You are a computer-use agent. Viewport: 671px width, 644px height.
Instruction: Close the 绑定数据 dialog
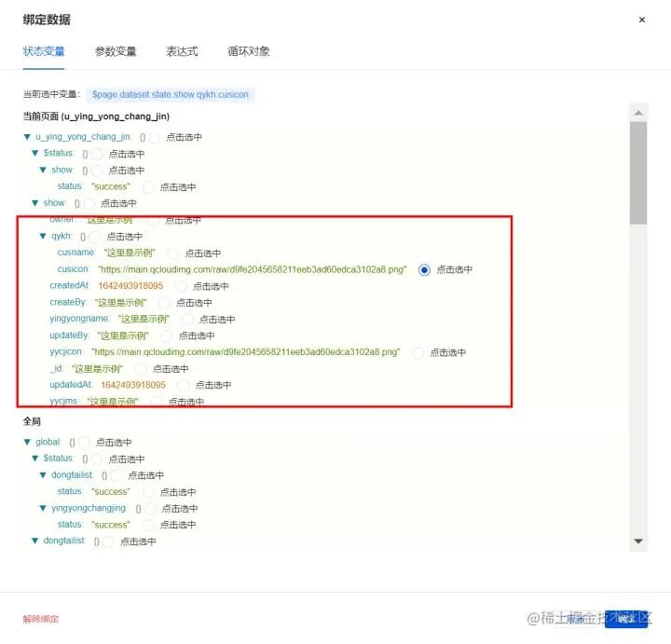coord(641,20)
